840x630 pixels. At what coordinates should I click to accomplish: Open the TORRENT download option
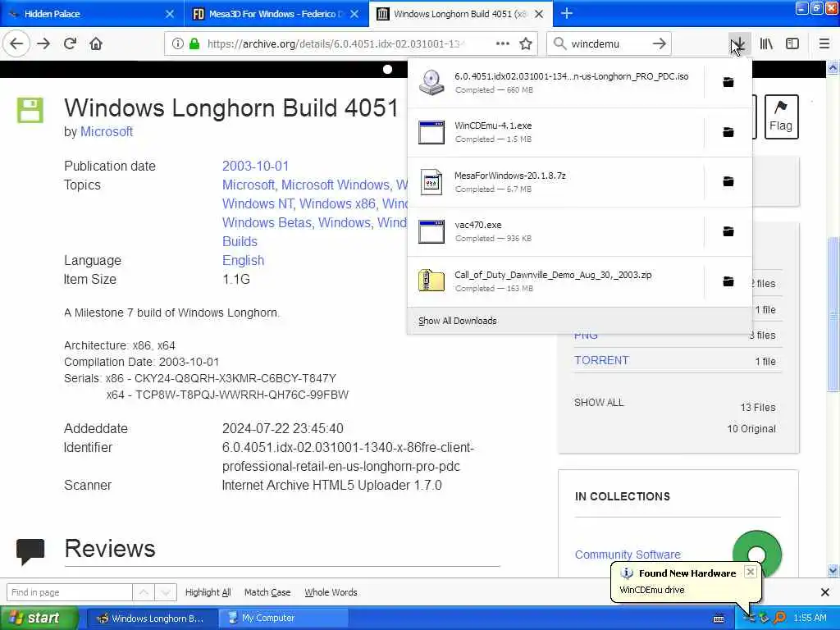601,360
